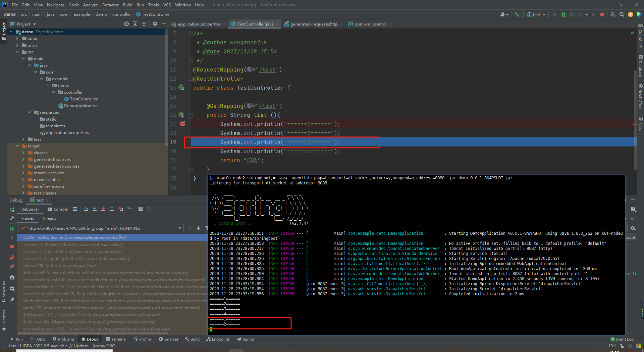The height and width of the screenshot is (352, 644).
Task: Click the orange update arrow icon
Action: coord(631,14)
